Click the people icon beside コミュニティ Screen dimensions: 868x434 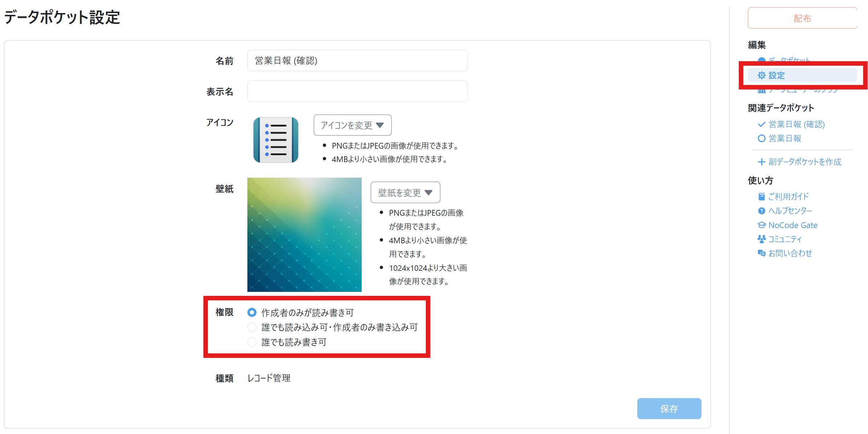tap(761, 239)
